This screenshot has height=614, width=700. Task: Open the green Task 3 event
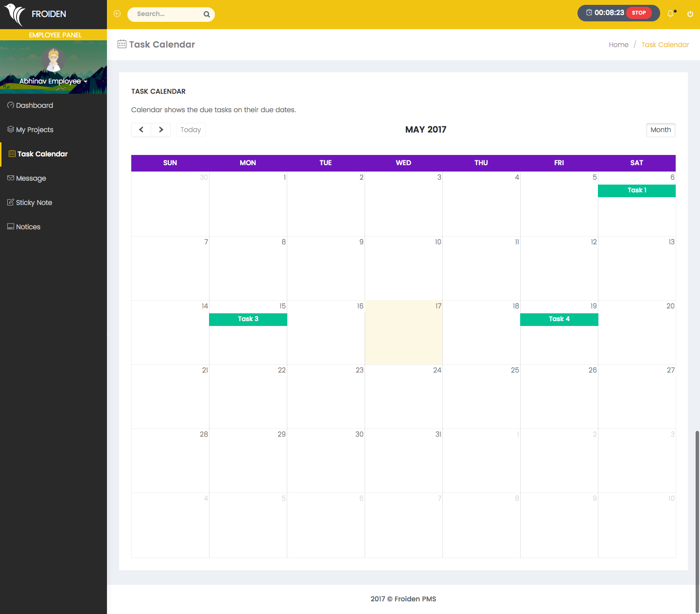248,319
